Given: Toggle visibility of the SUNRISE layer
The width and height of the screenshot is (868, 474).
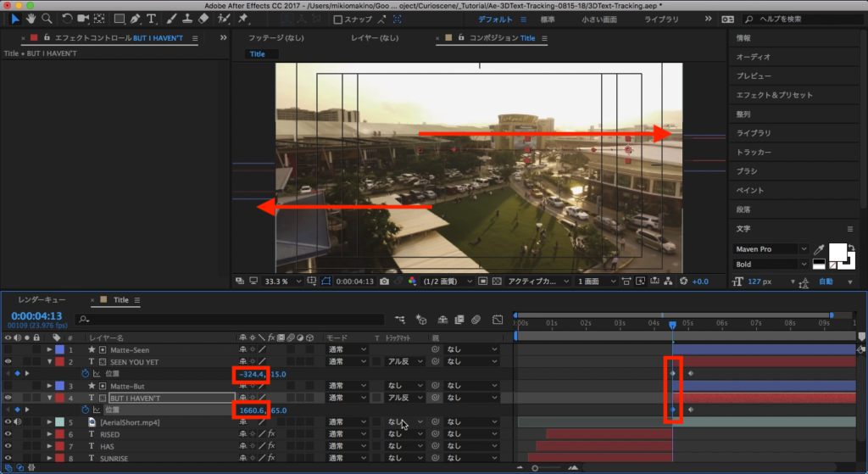Looking at the screenshot, I should [8, 459].
